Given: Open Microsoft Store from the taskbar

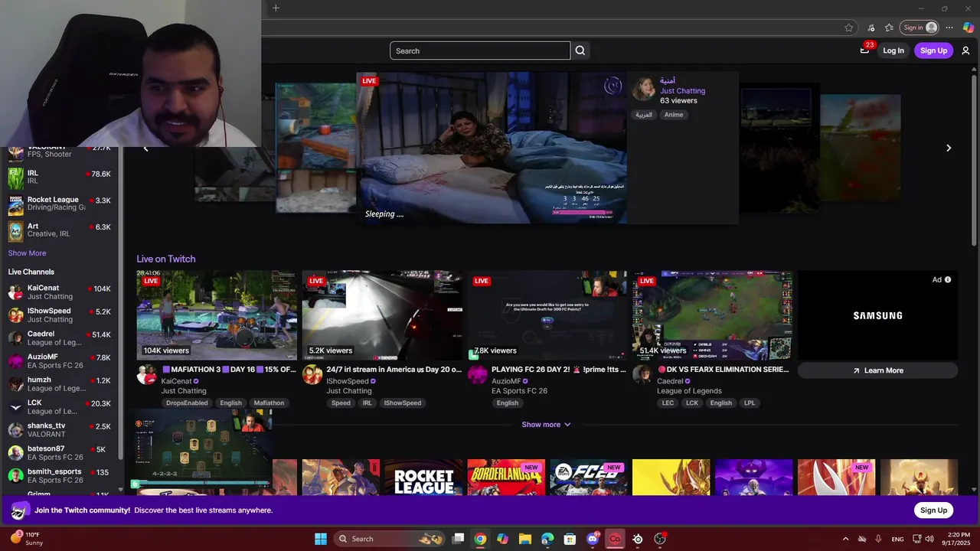Looking at the screenshot, I should (570, 539).
